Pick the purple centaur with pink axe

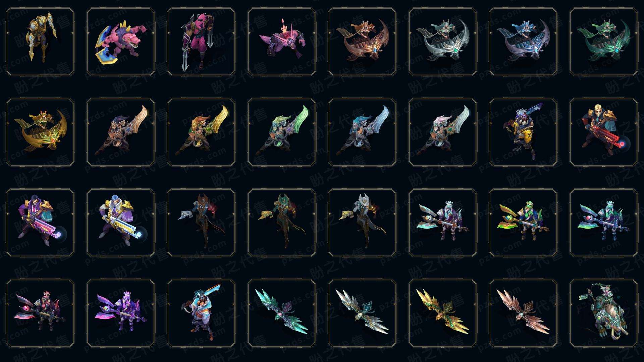pos(121,313)
